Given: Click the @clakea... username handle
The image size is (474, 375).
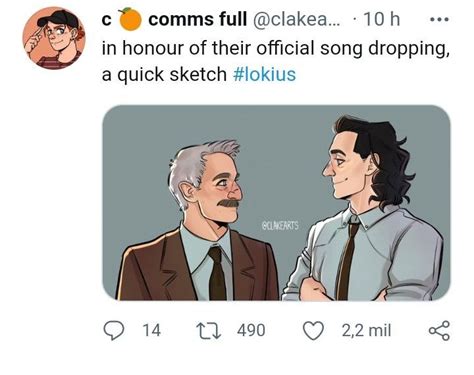Looking at the screenshot, I should tap(297, 20).
